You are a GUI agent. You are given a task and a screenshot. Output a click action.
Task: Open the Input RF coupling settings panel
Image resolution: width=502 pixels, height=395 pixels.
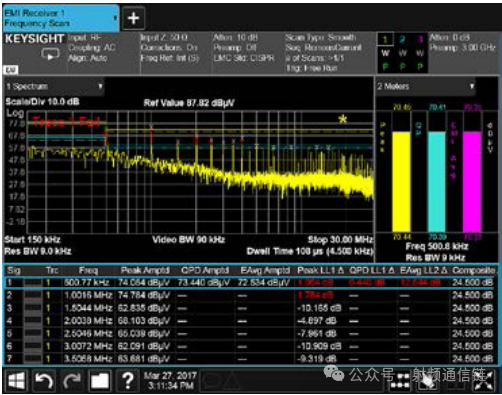103,53
